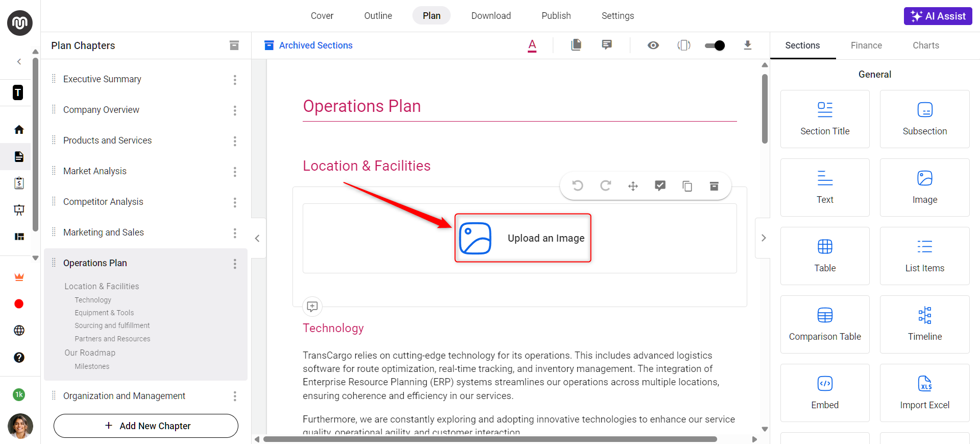This screenshot has width=980, height=444.
Task: Click the editor vertical scrollbar
Action: tap(765, 109)
